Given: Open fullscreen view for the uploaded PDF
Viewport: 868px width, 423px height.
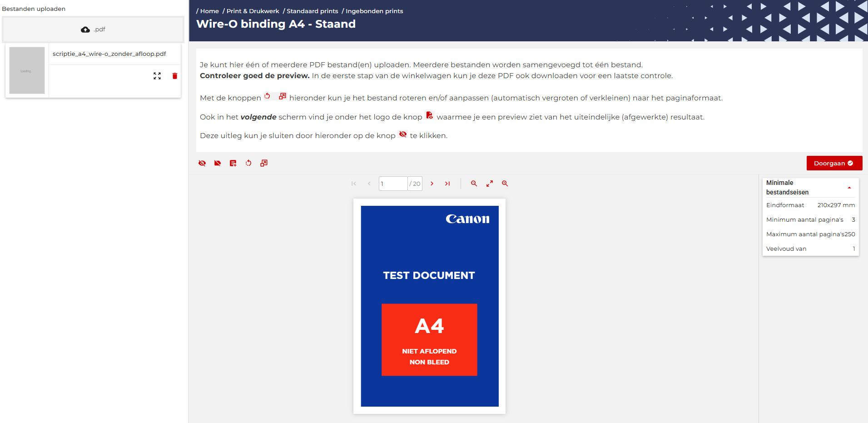Looking at the screenshot, I should point(157,76).
